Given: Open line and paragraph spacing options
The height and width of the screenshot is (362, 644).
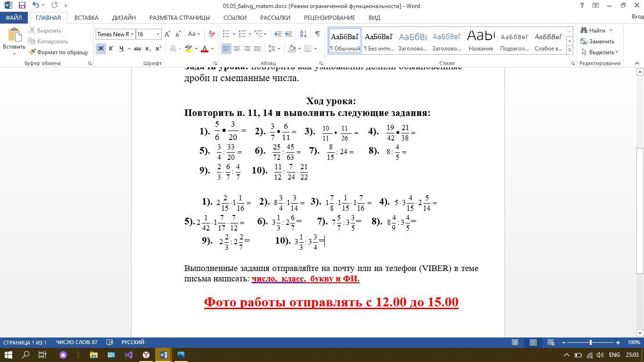Looking at the screenshot, I should [273, 49].
